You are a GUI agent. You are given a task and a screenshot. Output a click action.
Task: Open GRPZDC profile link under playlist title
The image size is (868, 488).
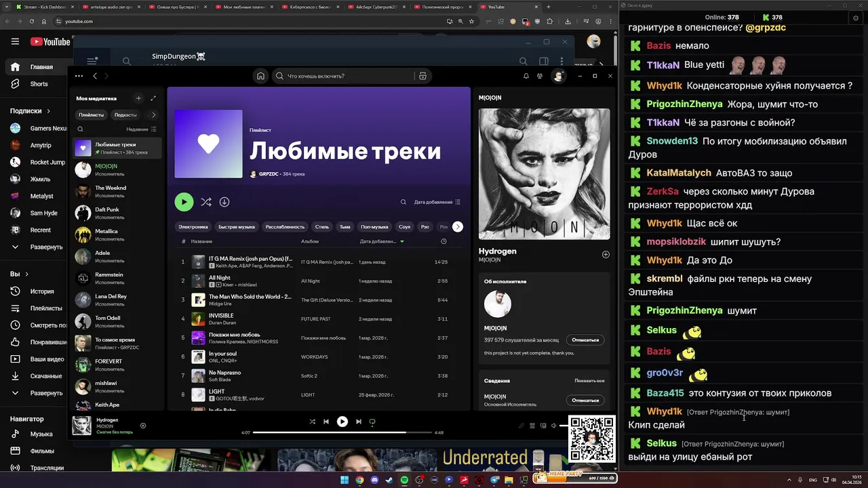tap(268, 174)
